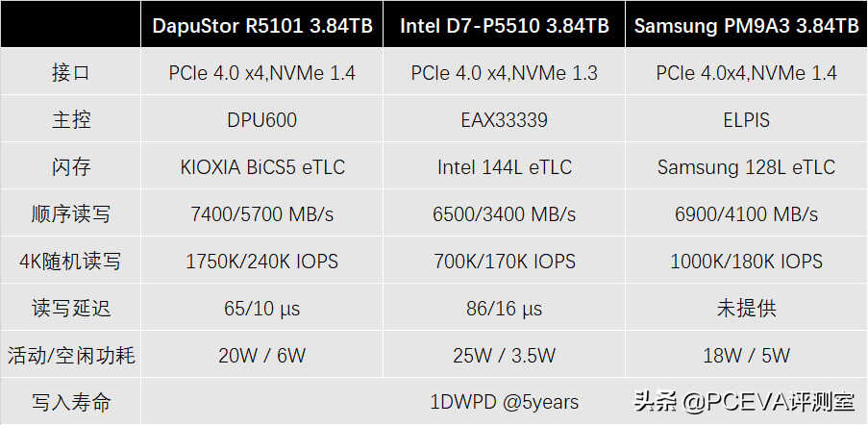Click the DapuStor R5101 3.84TB column header
This screenshot has width=868, height=425.
click(261, 25)
